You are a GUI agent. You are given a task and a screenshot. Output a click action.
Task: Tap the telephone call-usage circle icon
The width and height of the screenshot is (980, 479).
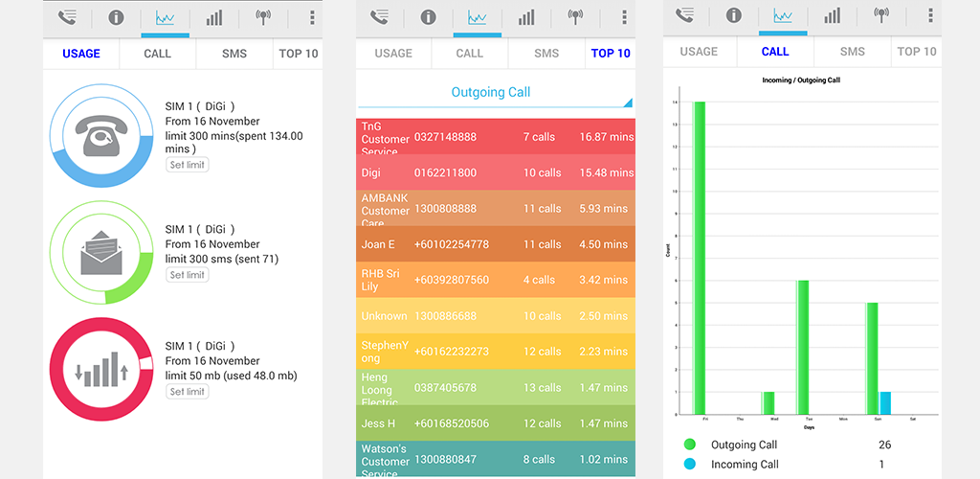click(101, 135)
